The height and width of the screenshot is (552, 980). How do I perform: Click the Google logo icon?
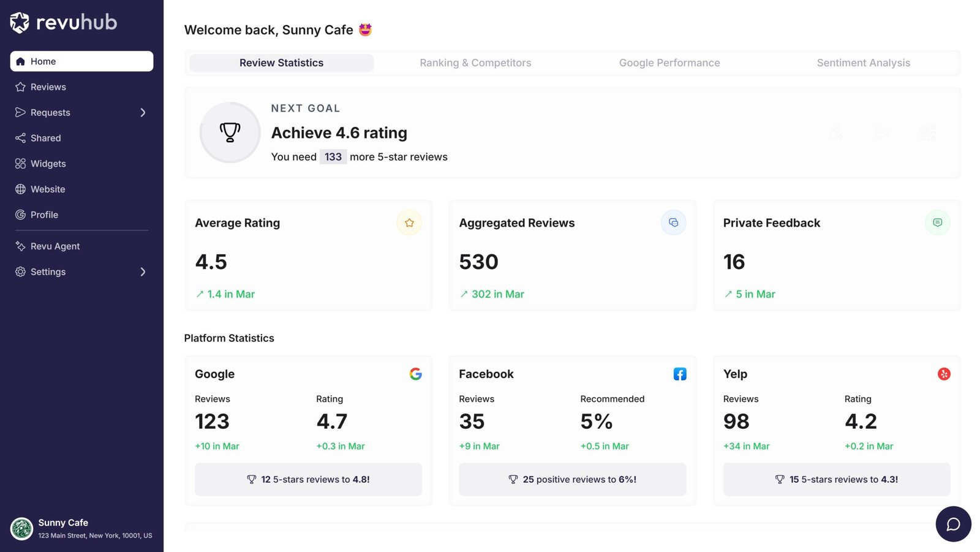[415, 374]
